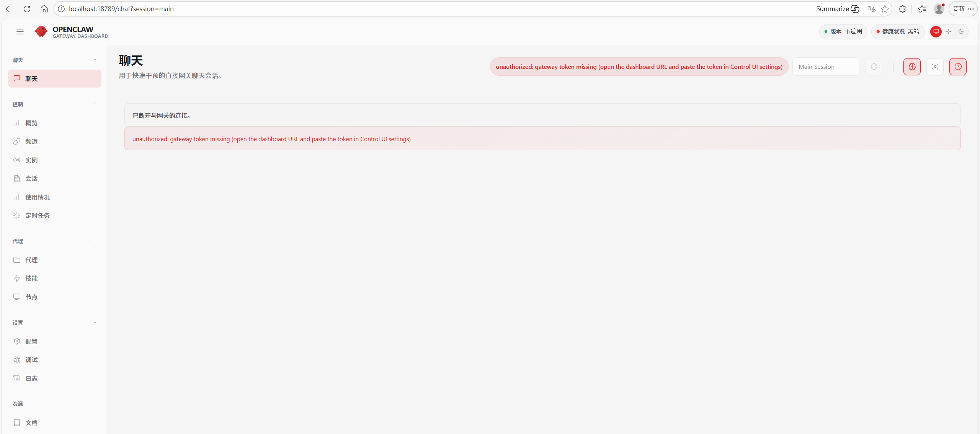980x434 pixels.
Task: Open the 概览 overview page
Action: coord(31,123)
